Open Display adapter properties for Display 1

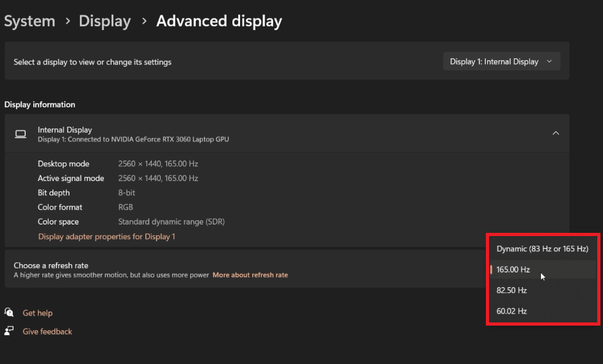click(106, 237)
